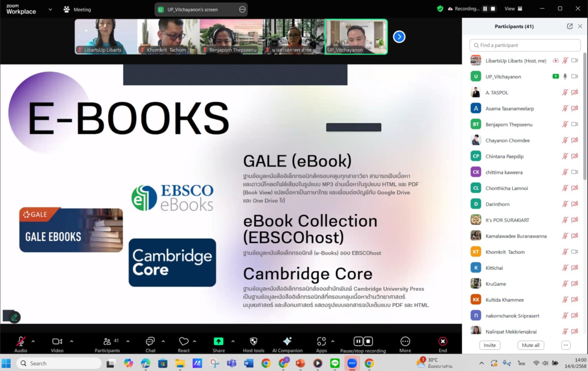Click the green Share screen icon
This screenshot has height=371, width=588.
point(218,341)
